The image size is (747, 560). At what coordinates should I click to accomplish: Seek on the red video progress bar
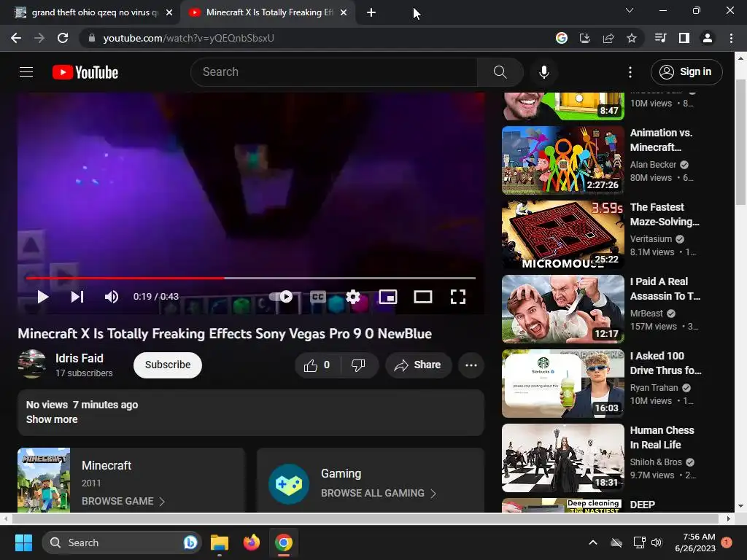coord(125,278)
